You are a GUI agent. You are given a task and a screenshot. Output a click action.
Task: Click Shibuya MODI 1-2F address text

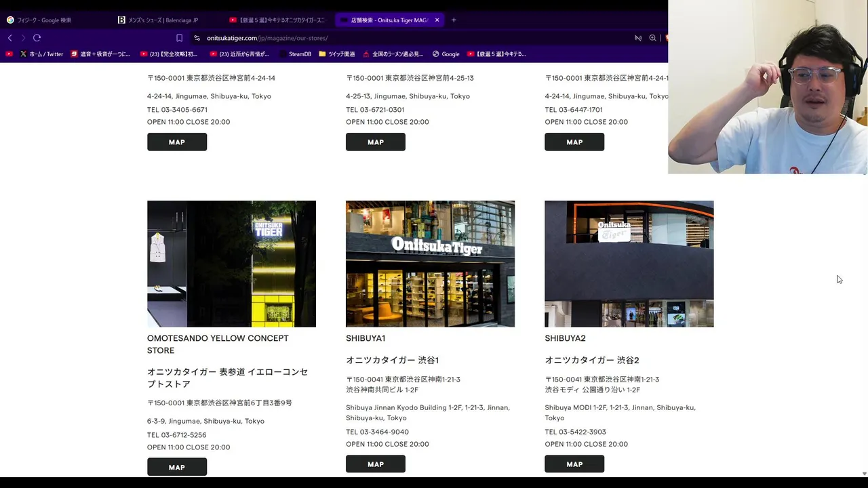coord(620,413)
